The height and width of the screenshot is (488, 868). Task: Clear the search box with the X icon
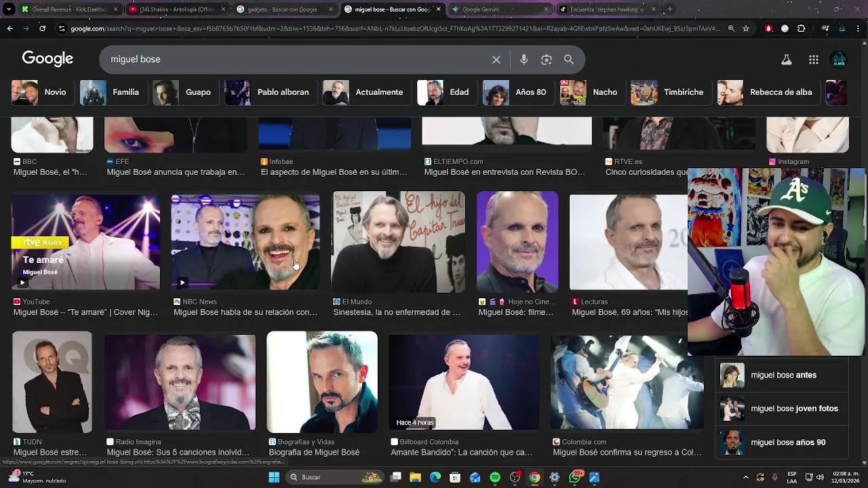click(496, 60)
